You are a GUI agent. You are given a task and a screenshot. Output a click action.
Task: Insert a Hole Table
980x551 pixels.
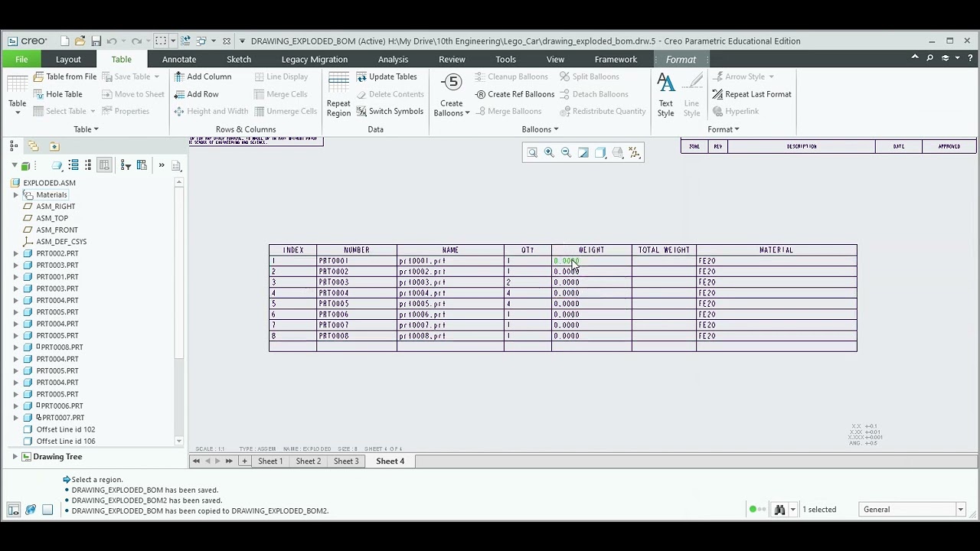click(x=57, y=94)
